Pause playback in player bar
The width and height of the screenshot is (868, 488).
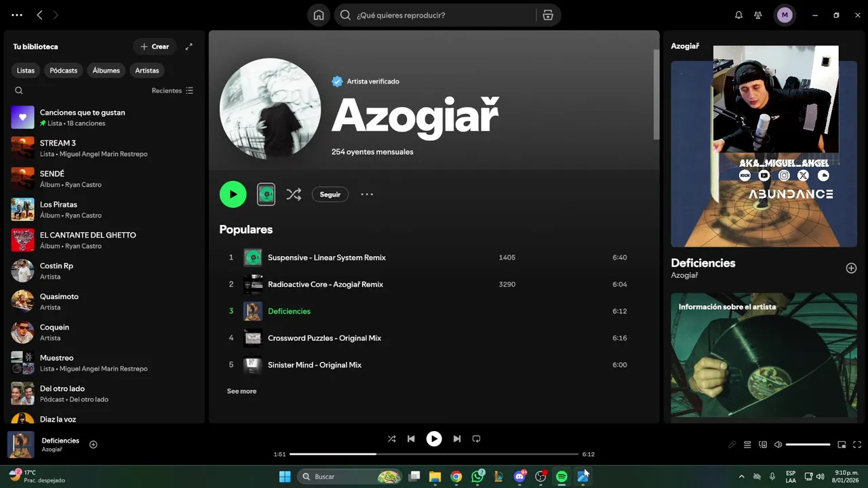click(434, 439)
